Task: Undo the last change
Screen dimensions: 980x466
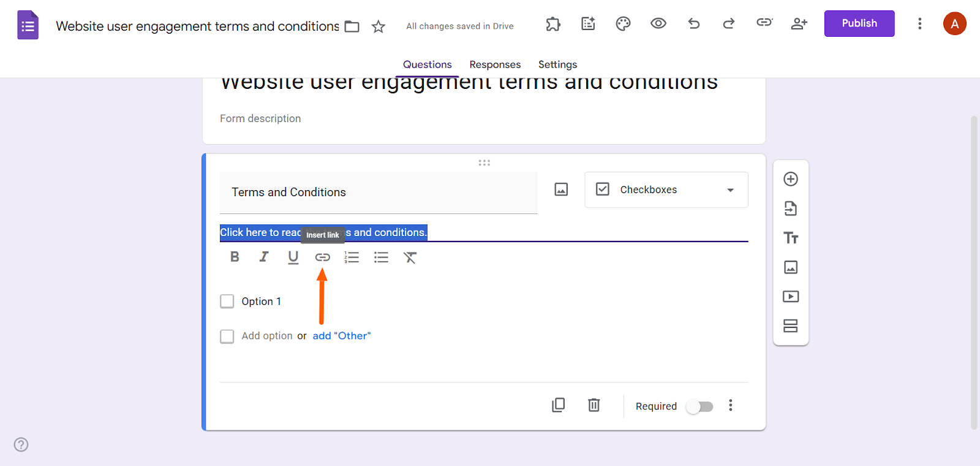Action: 694,24
